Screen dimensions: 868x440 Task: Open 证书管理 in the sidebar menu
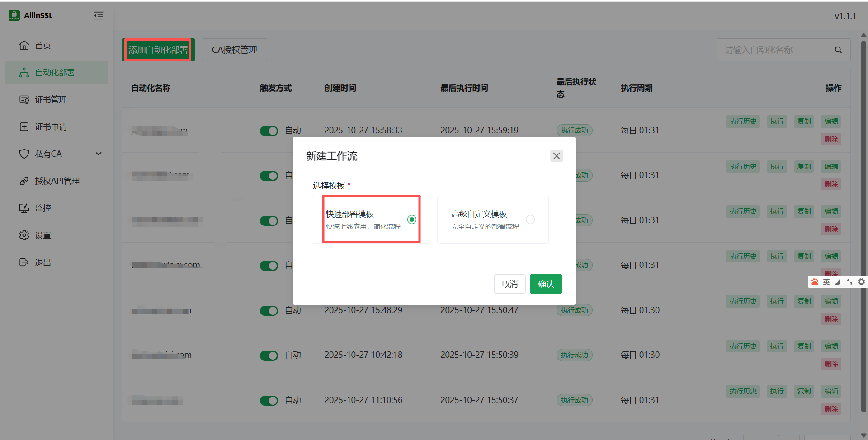click(51, 99)
